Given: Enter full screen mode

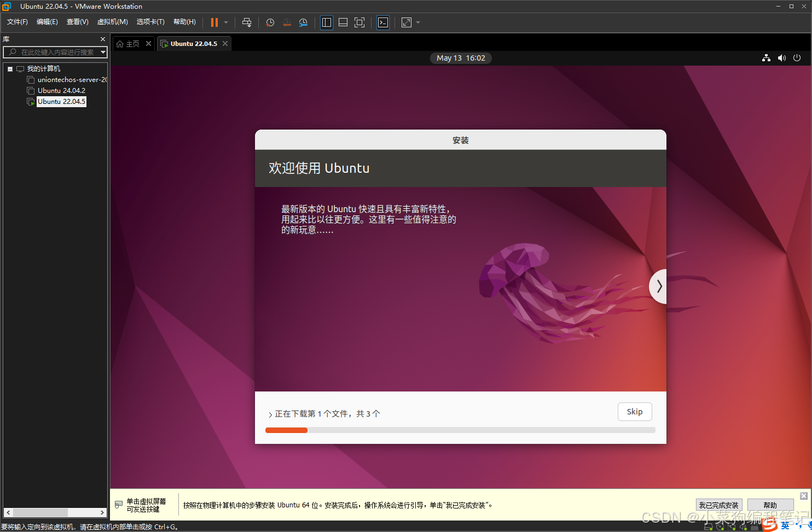Looking at the screenshot, I should [x=359, y=22].
